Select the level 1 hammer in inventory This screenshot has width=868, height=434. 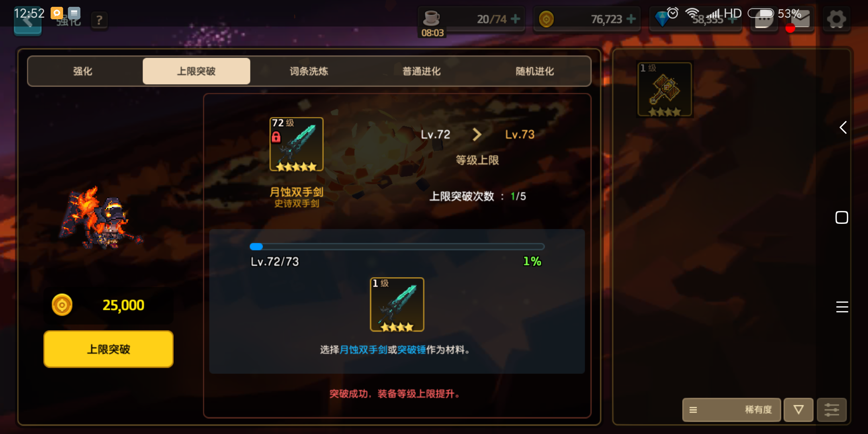pyautogui.click(x=665, y=89)
